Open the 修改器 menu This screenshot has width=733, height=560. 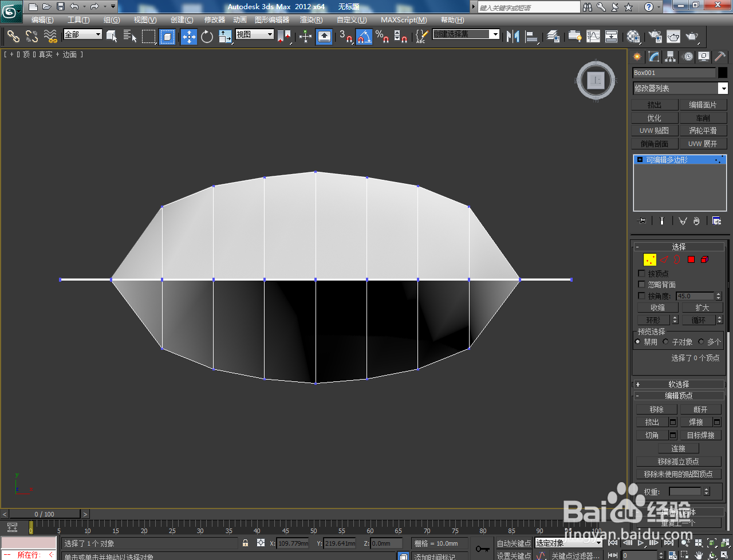[215, 20]
